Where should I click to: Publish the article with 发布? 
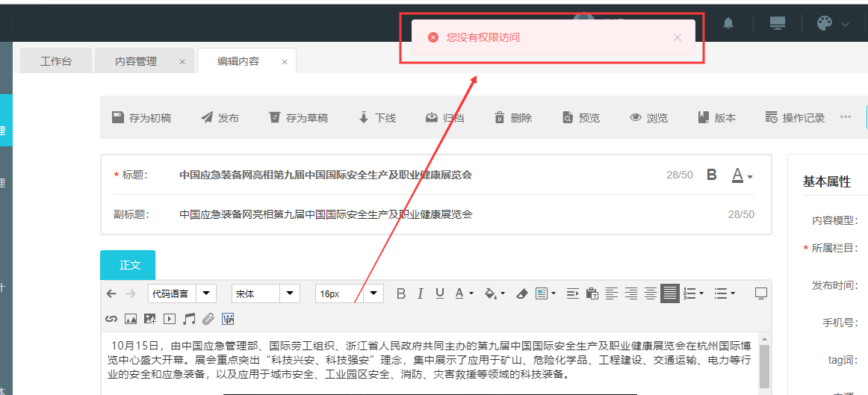coord(220,117)
